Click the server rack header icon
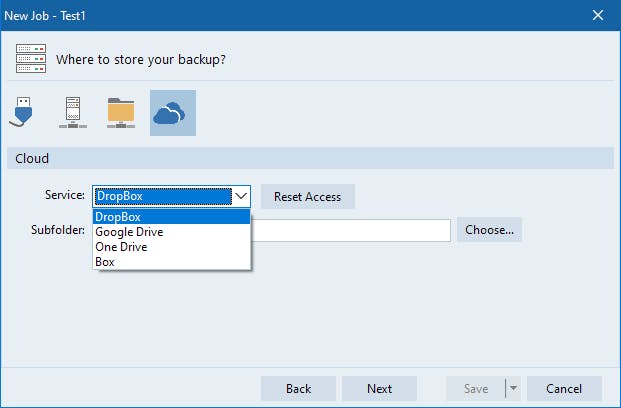 (31, 59)
